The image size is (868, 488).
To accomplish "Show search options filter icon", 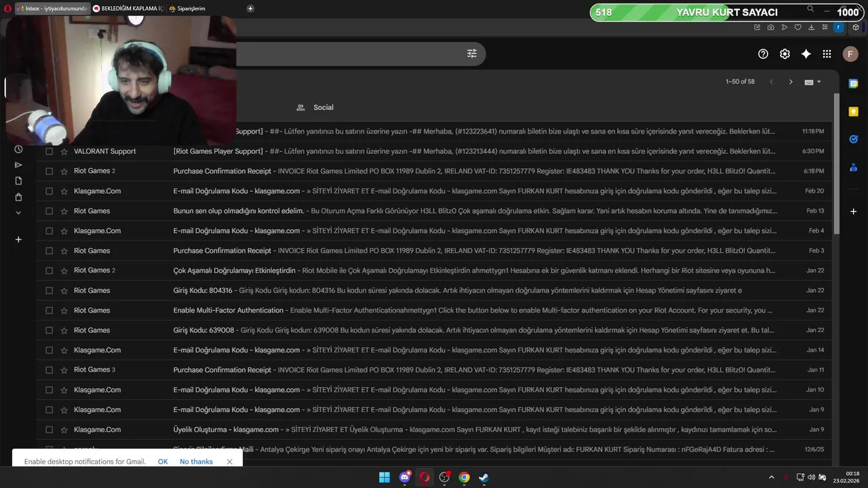I will pyautogui.click(x=472, y=54).
